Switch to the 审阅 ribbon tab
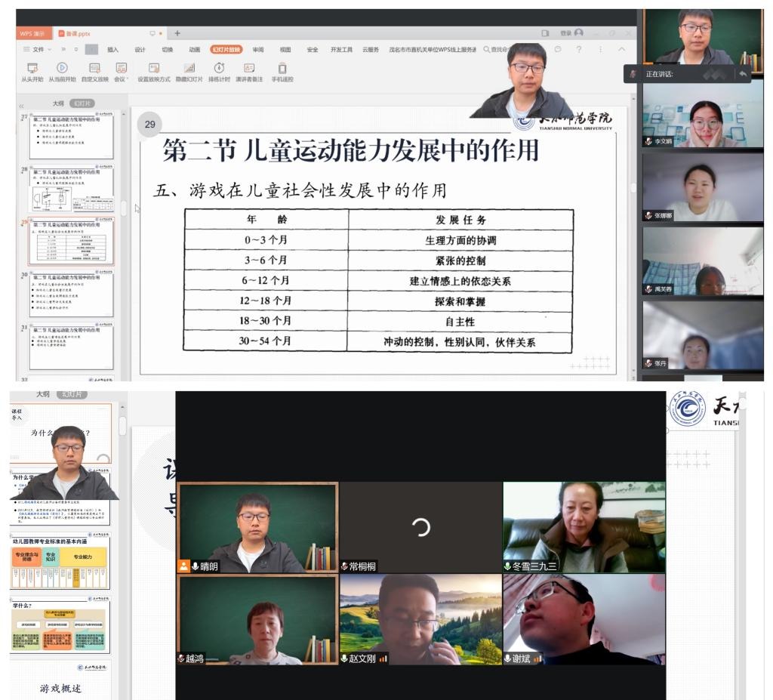This screenshot has width=773, height=700. pos(258,49)
